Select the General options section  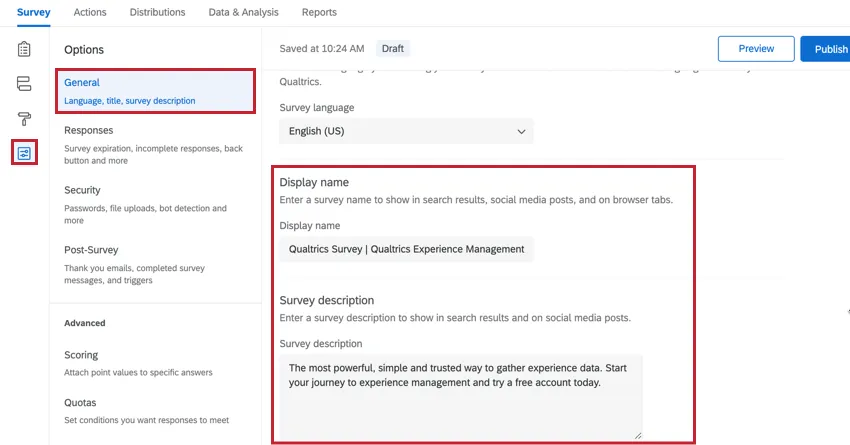coord(155,90)
